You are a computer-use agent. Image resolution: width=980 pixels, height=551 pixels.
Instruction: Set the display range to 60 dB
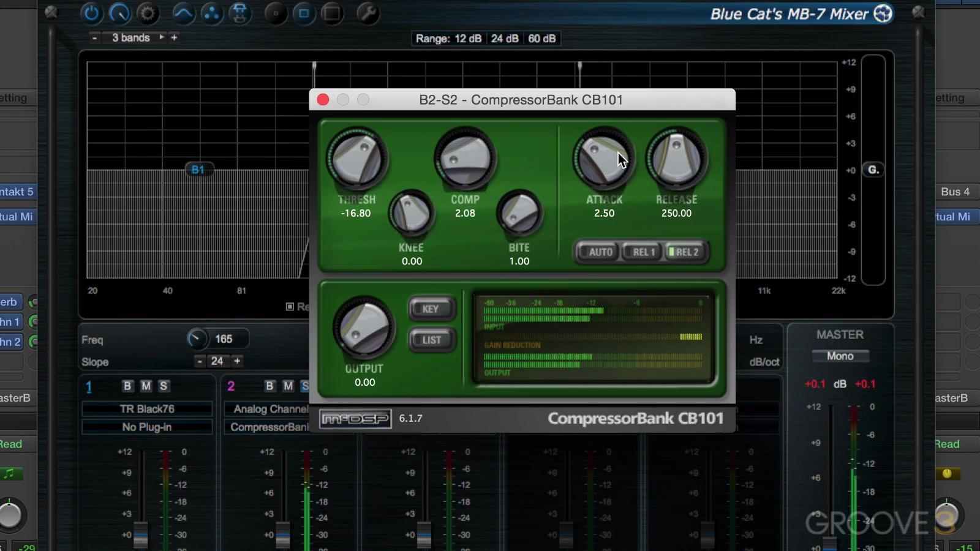pos(542,39)
